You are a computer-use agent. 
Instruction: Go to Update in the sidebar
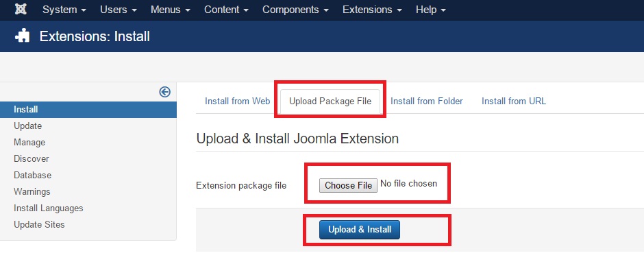[28, 125]
